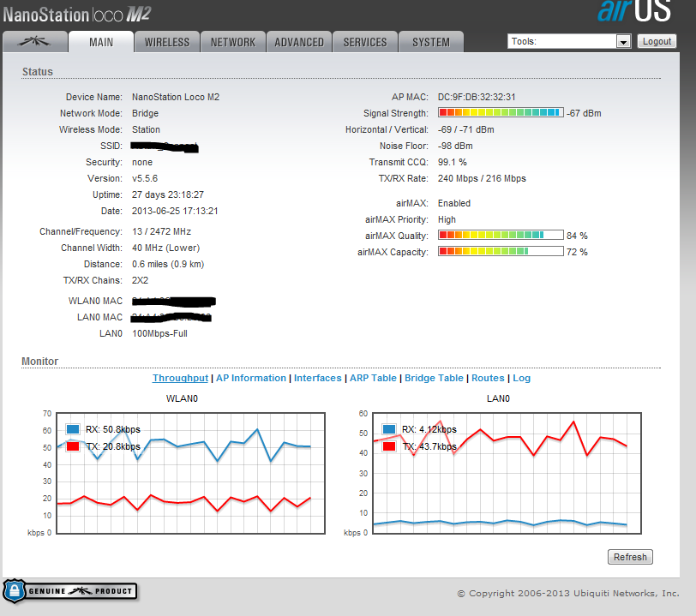This screenshot has height=616, width=696.
Task: Click the TX/RX Rate value 240 Mbps / 216 Mbps
Action: tap(482, 178)
